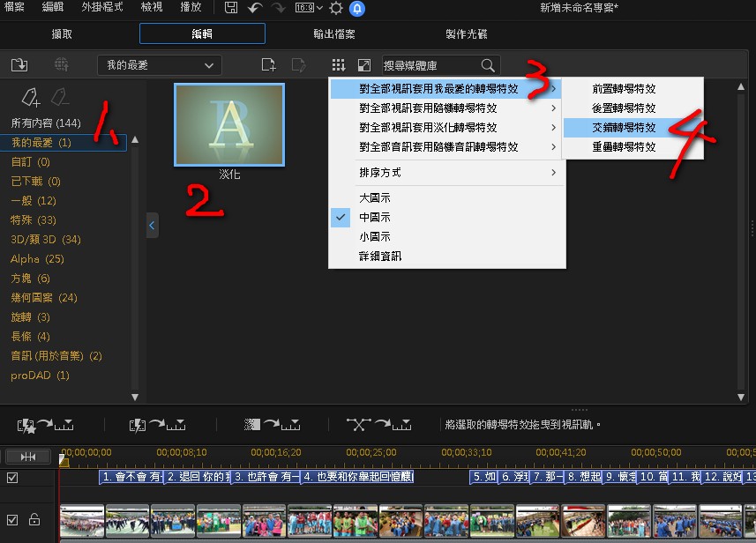Screen dimensions: 756x543
Task: Open the 檔案 menu
Action: tap(14, 7)
